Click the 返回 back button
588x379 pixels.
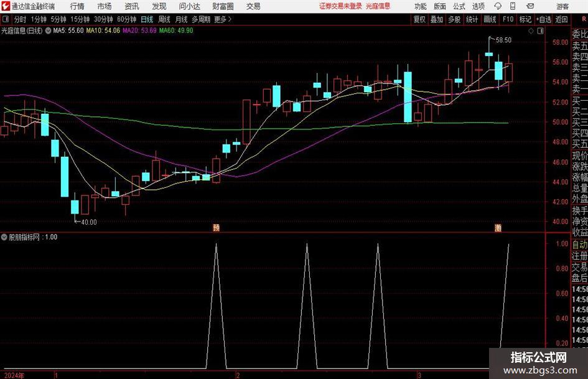[x=561, y=19]
